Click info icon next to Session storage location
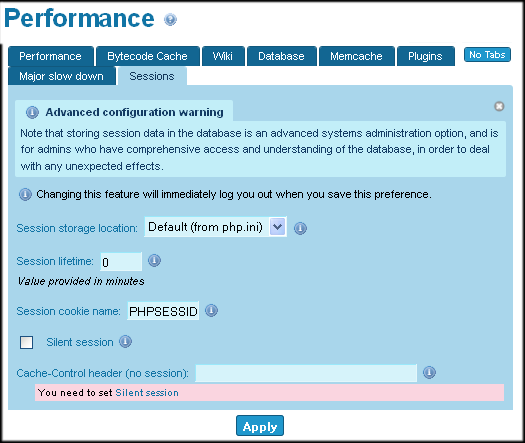This screenshot has width=525, height=443. click(300, 228)
